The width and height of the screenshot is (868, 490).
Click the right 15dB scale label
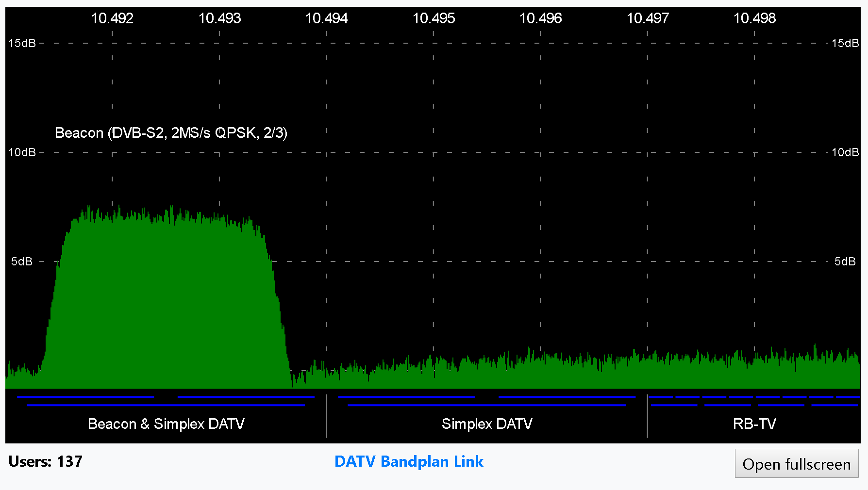click(845, 43)
